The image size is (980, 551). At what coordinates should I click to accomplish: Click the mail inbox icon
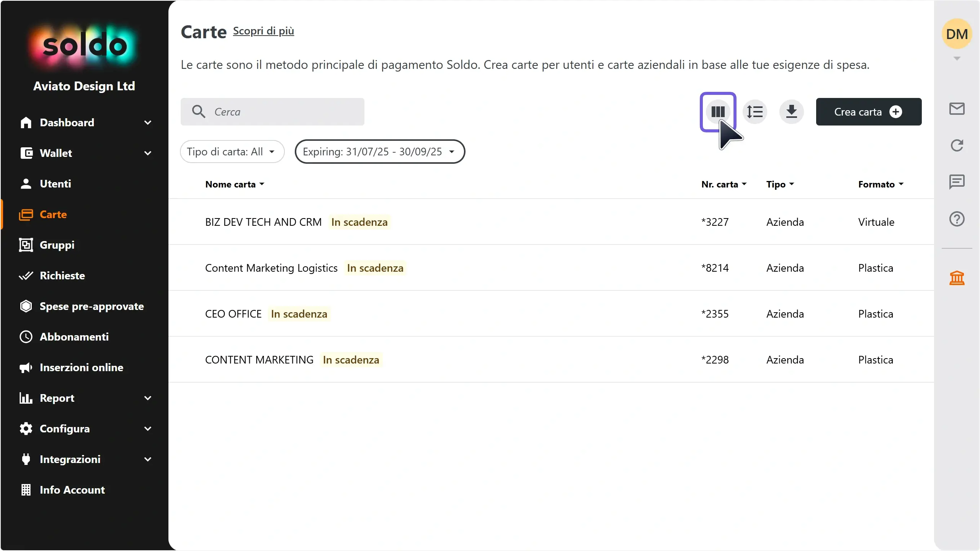[x=957, y=109]
